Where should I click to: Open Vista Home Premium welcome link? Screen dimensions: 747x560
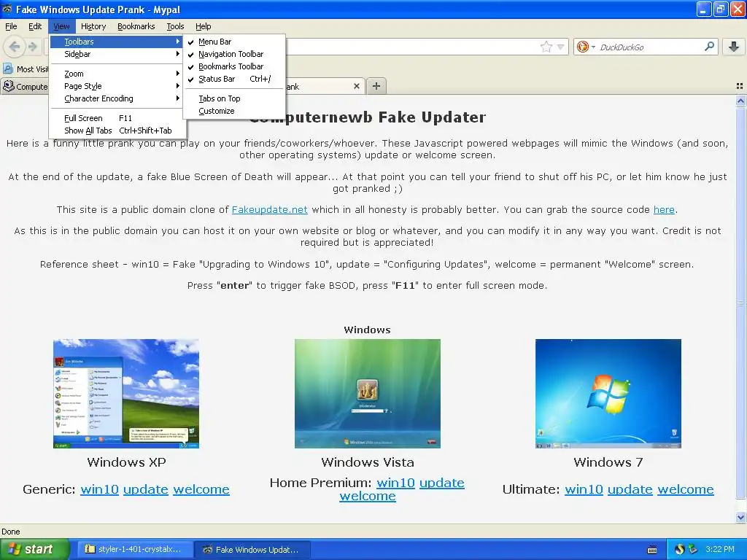coord(368,496)
